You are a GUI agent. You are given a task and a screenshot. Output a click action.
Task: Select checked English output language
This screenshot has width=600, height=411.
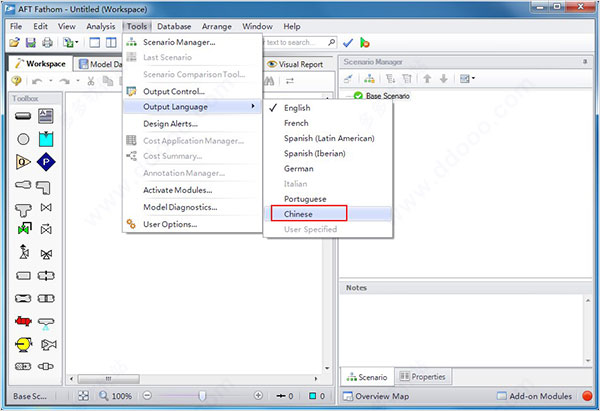[x=328, y=108]
